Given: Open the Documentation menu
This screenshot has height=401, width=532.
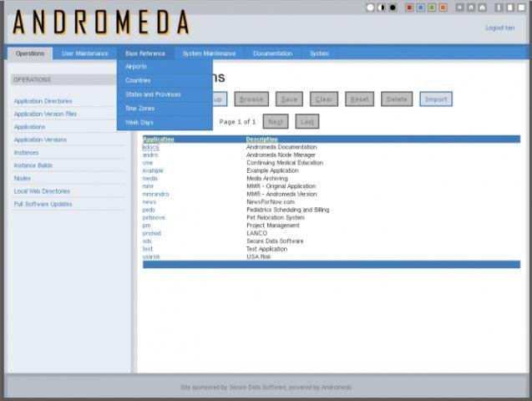Looking at the screenshot, I should click(x=272, y=53).
